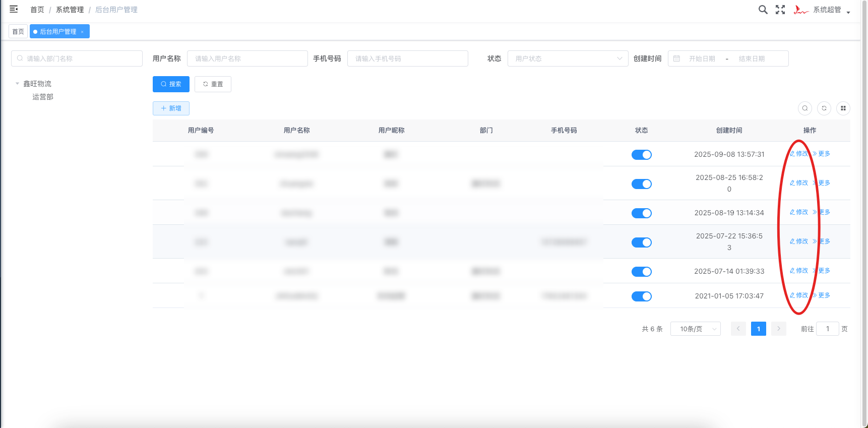Click the red user avatar logo
Screen dimensions: 868x428
(801, 10)
